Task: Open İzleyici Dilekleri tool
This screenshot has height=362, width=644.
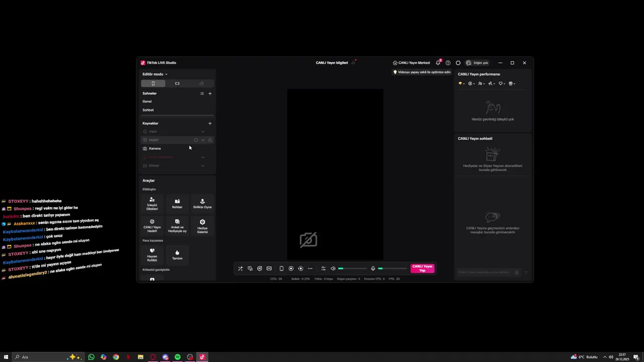Action: click(152, 204)
